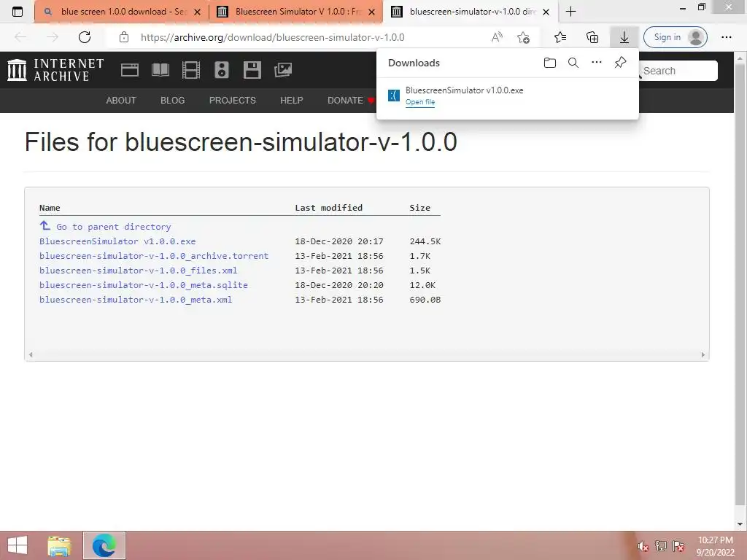The image size is (747, 560).
Task: Click the Files for bluescreen-simulator-v-1.0.0 heading
Action: pyautogui.click(x=241, y=142)
